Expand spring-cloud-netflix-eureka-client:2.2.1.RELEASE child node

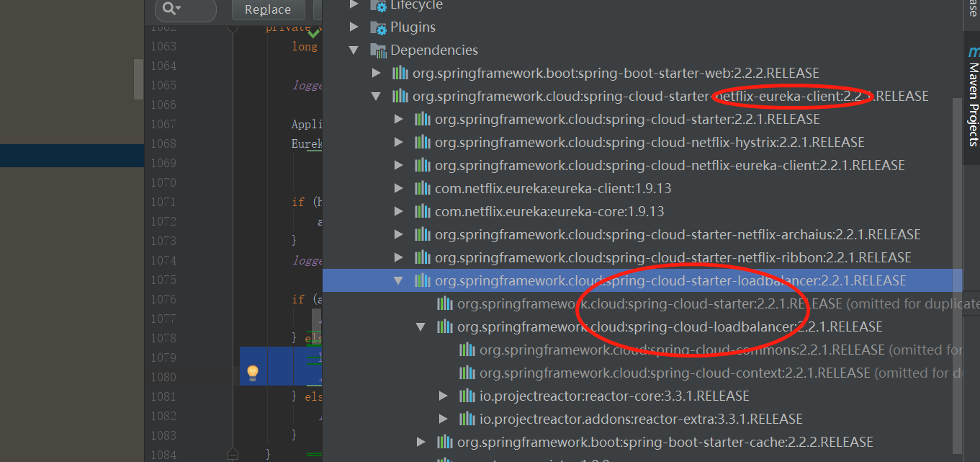(x=399, y=165)
